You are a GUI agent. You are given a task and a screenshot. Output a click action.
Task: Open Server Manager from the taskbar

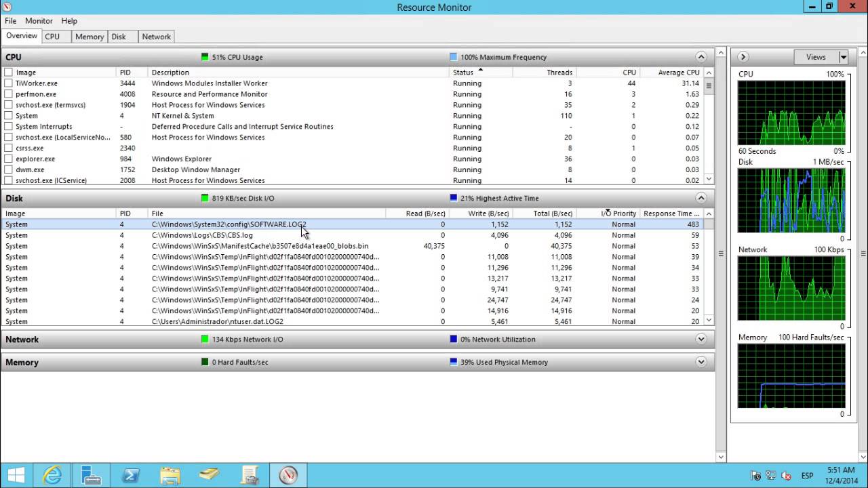point(91,475)
